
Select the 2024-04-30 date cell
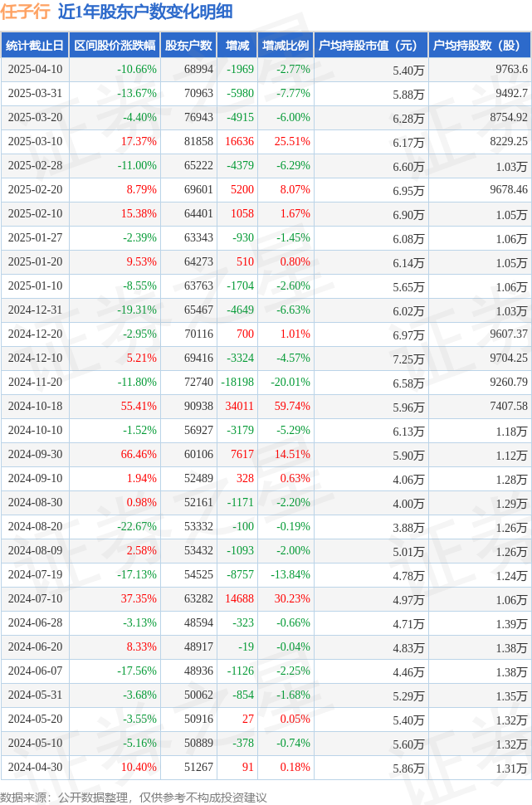click(x=35, y=767)
